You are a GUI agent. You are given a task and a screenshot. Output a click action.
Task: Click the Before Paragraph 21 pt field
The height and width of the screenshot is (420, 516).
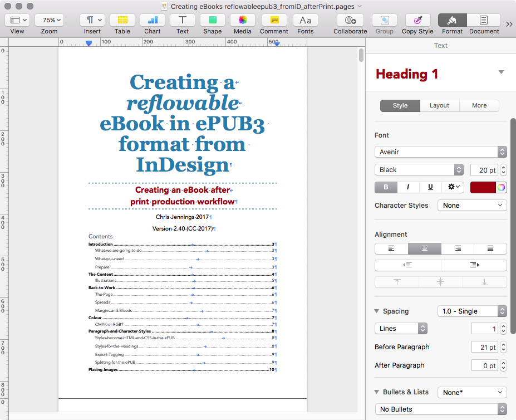click(484, 347)
